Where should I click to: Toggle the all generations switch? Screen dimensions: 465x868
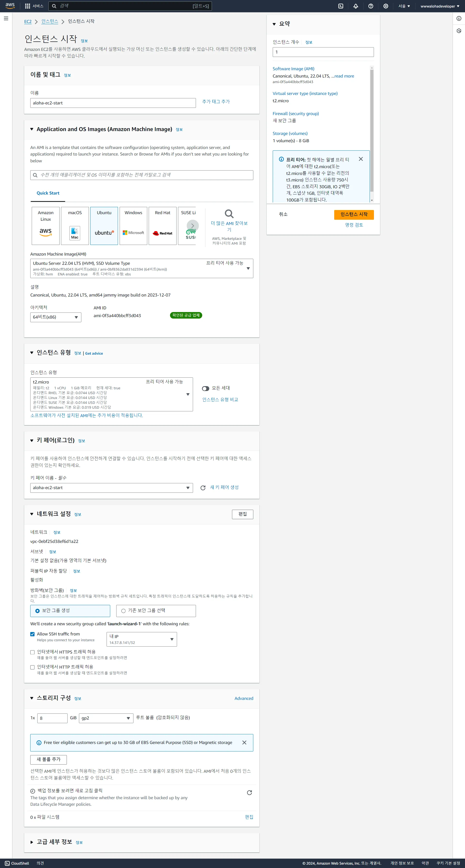click(206, 389)
